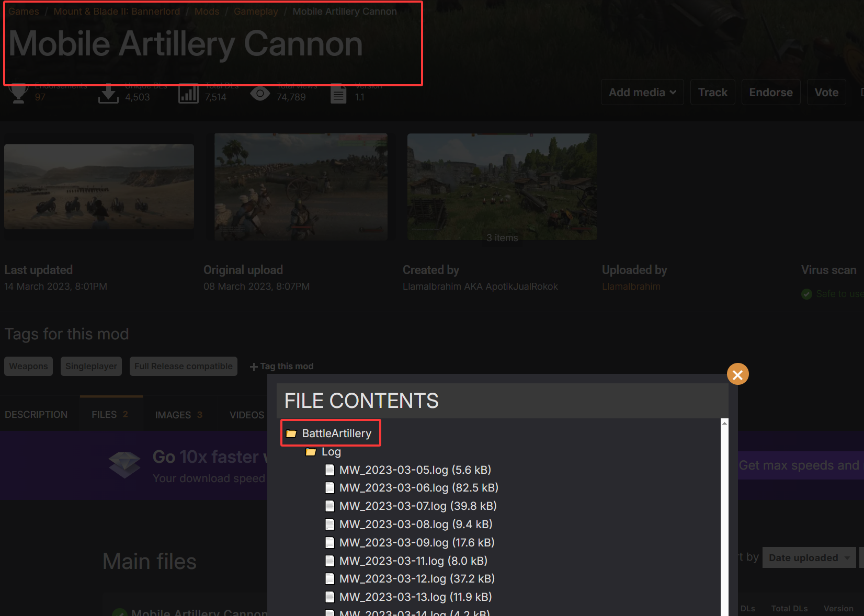
Task: Select the MW_2023-03-08.log (9.4 kB) entry
Action: [x=409, y=524]
